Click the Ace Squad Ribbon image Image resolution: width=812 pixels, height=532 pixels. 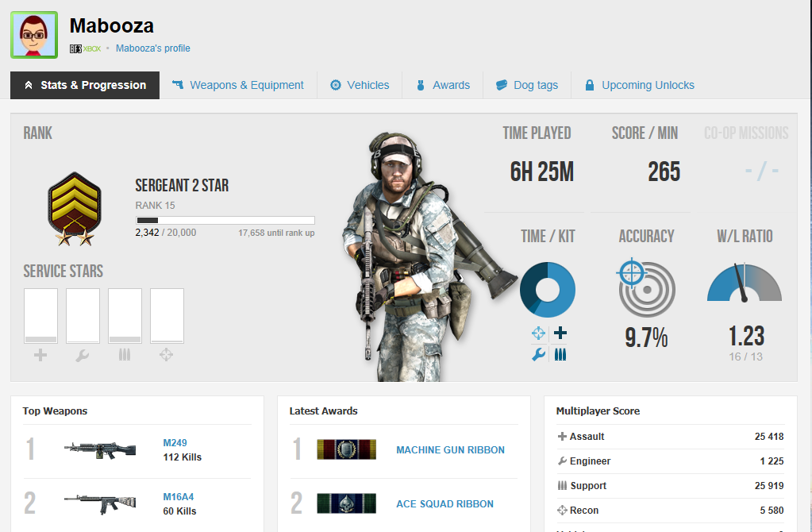click(x=346, y=503)
